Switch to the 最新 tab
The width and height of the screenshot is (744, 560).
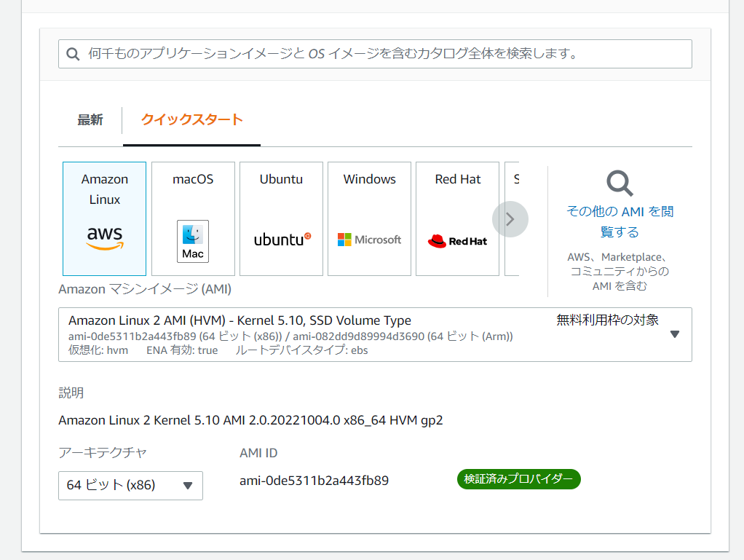[90, 120]
